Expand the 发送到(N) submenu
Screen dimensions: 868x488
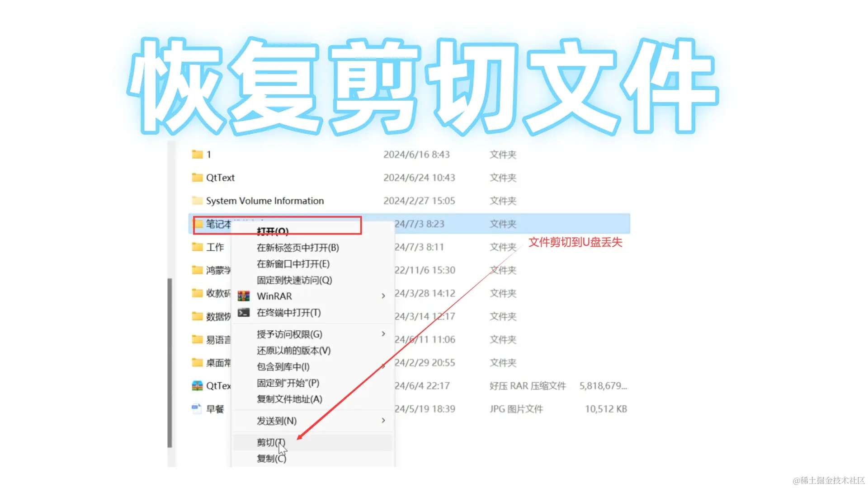point(383,420)
